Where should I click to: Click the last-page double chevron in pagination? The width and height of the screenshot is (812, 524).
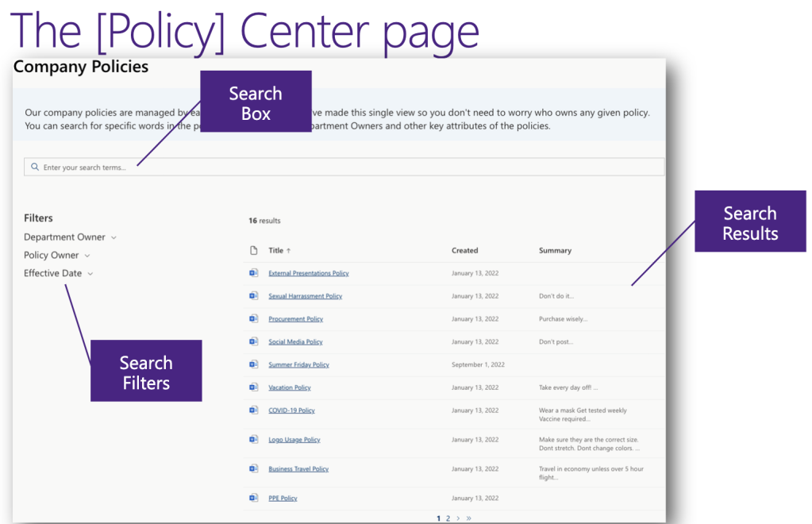coord(468,517)
